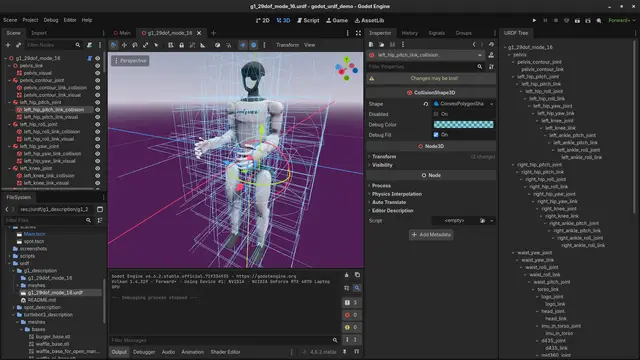The image size is (640, 360).
Task: Collapse the left_hip_roll_joint tree node
Action: pos(10,124)
